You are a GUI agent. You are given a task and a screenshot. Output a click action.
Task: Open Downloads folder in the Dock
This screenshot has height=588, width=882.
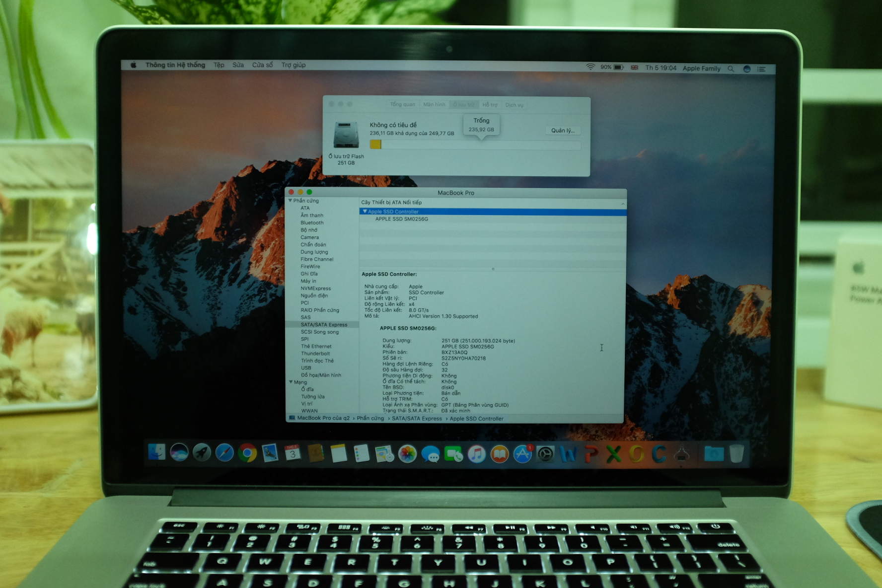click(x=714, y=453)
